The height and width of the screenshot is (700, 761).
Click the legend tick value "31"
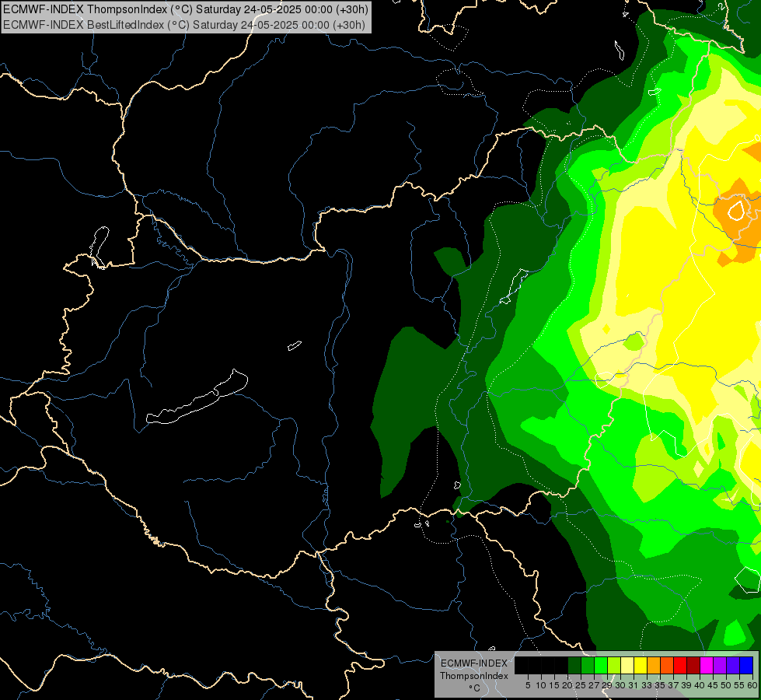634,685
